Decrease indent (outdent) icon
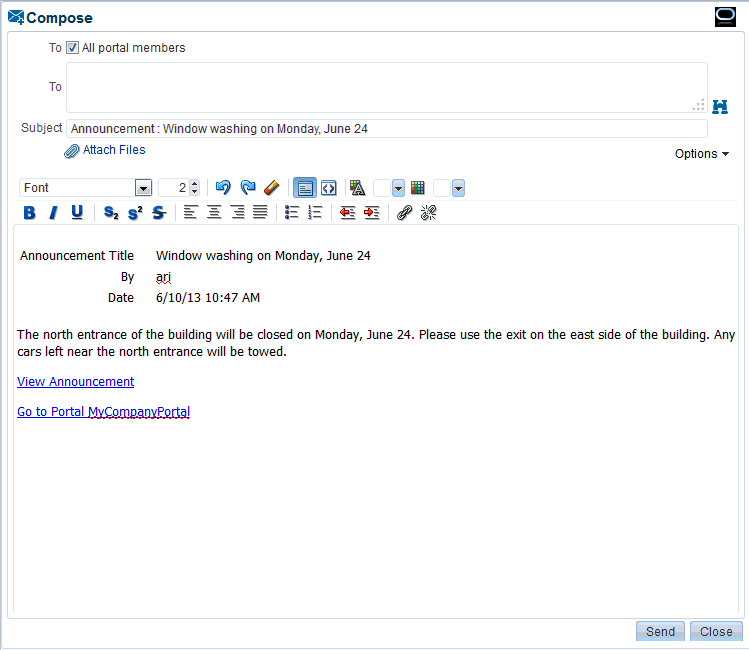Viewport: 749px width, 650px height. 348,213
